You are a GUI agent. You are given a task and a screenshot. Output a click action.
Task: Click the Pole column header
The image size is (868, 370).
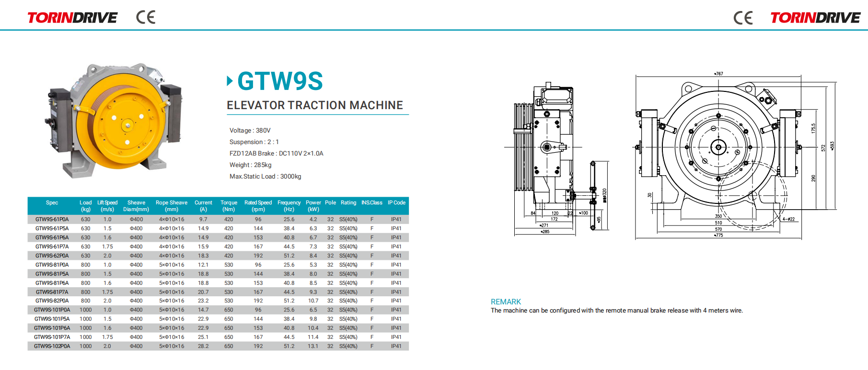(330, 202)
